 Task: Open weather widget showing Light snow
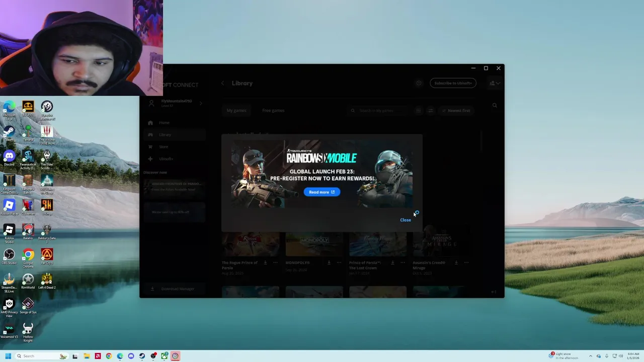[563, 356]
